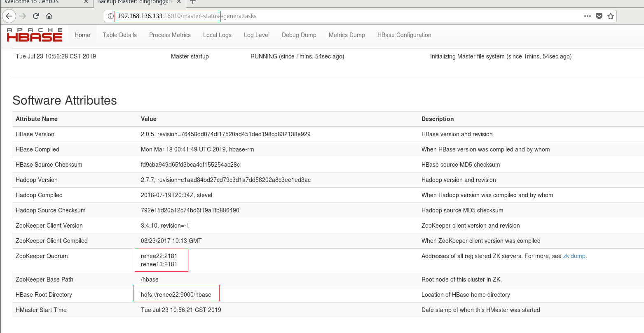Open page actions three-dot menu
This screenshot has height=333, width=644.
click(588, 16)
